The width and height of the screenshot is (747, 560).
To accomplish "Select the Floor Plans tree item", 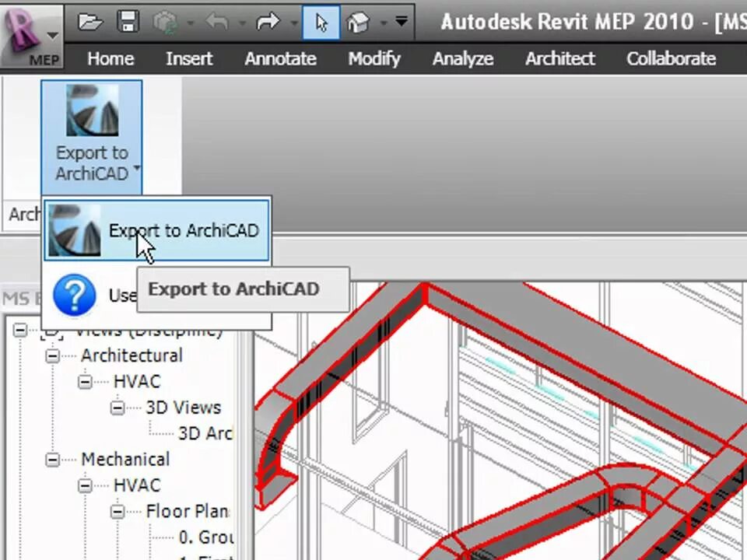I will click(188, 511).
